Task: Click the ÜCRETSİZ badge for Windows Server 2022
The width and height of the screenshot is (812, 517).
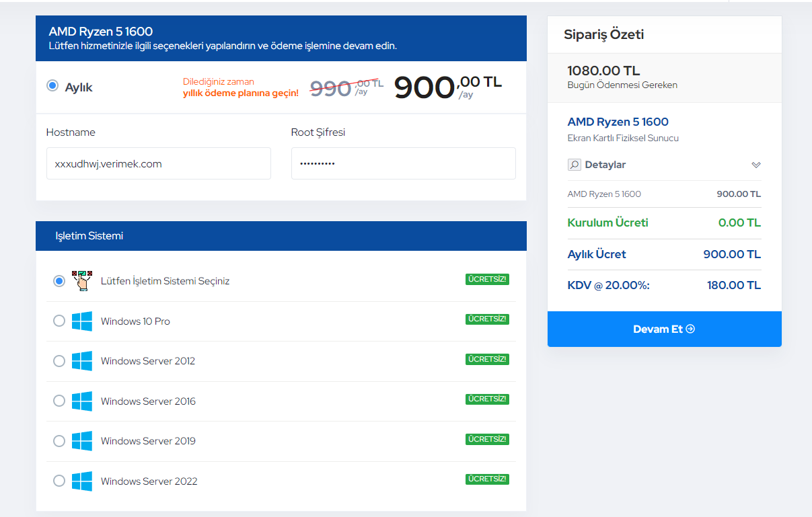Action: tap(487, 479)
